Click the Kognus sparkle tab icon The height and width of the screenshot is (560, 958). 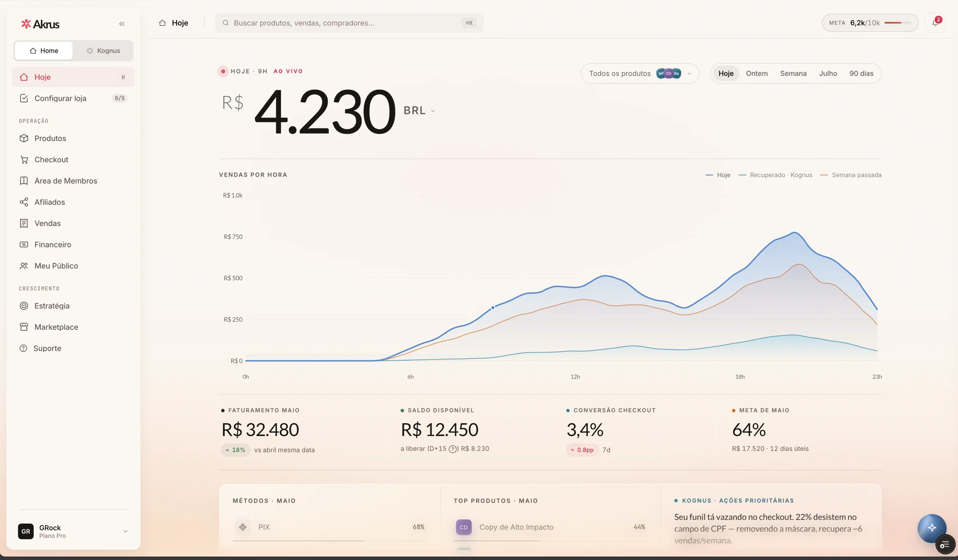pyautogui.click(x=90, y=51)
